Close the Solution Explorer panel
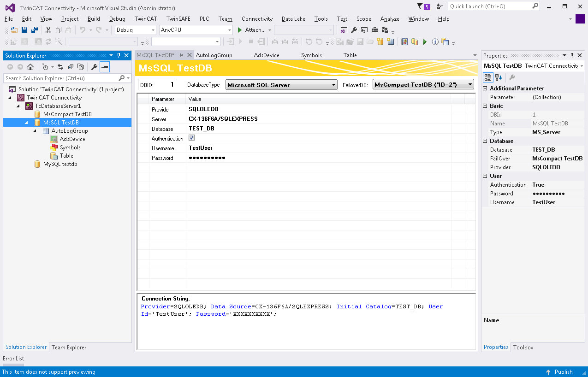Screen dimensions: 588x377 126,55
